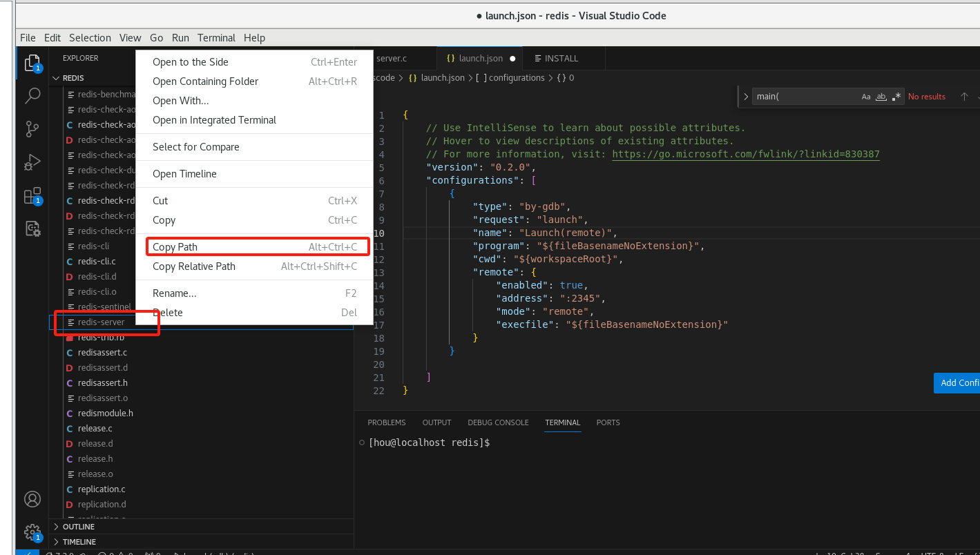Viewport: 980px width, 555px height.
Task: Click the D icon beside replication.d
Action: (x=69, y=505)
